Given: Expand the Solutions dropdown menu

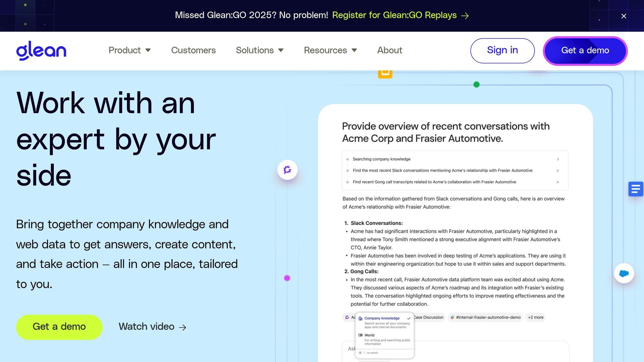Looking at the screenshot, I should pyautogui.click(x=260, y=50).
